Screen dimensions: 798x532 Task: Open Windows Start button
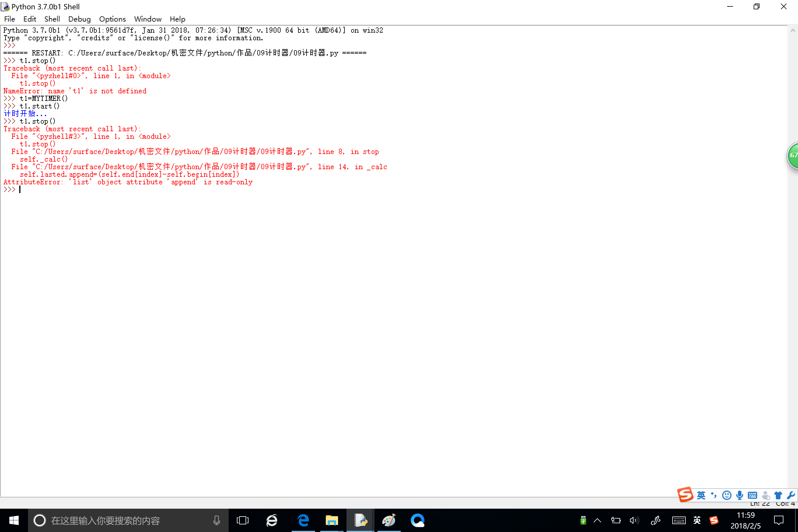[14, 520]
